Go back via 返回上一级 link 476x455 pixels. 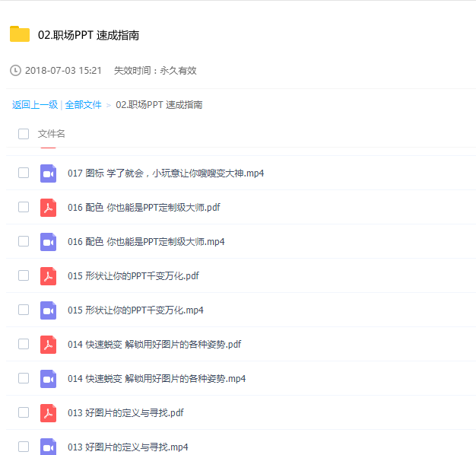(34, 105)
